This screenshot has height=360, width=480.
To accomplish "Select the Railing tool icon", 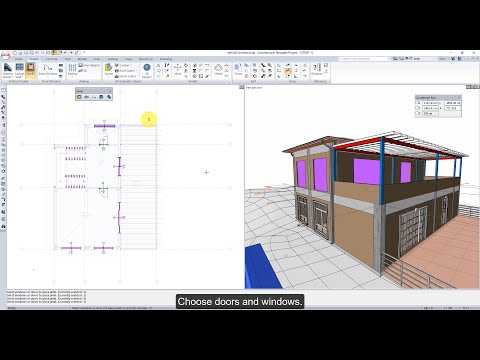I will [72, 68].
